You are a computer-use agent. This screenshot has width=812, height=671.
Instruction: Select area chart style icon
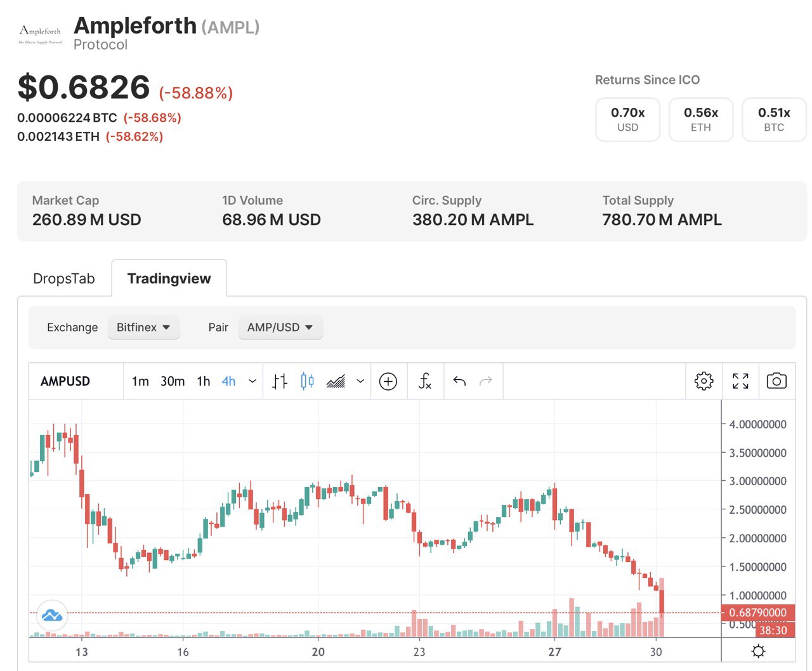(x=336, y=381)
